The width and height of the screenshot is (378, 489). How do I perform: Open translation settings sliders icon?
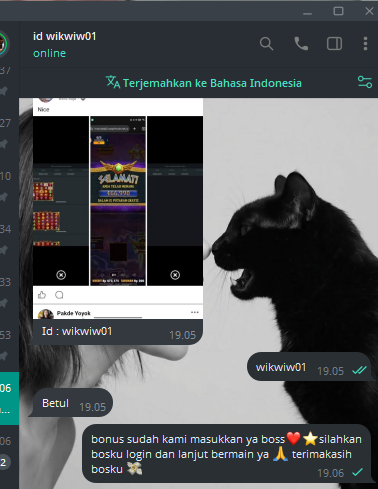pyautogui.click(x=365, y=82)
